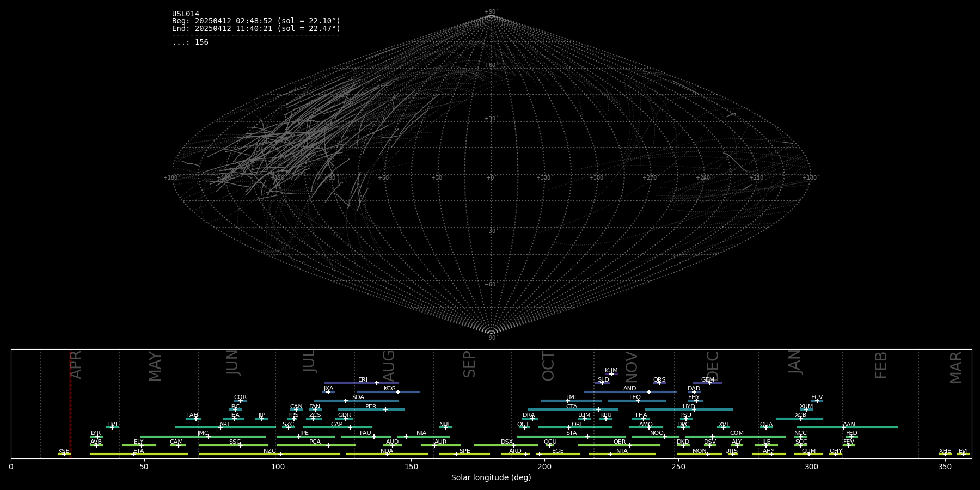Screen dimensions: 980x490
Task: Click the HVI shower label
Action: pyautogui.click(x=112, y=425)
